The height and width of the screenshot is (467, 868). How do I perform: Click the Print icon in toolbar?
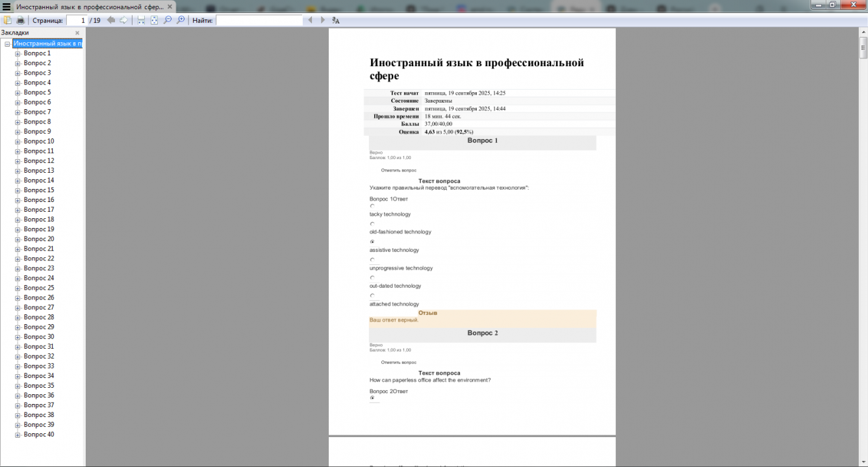tap(20, 20)
